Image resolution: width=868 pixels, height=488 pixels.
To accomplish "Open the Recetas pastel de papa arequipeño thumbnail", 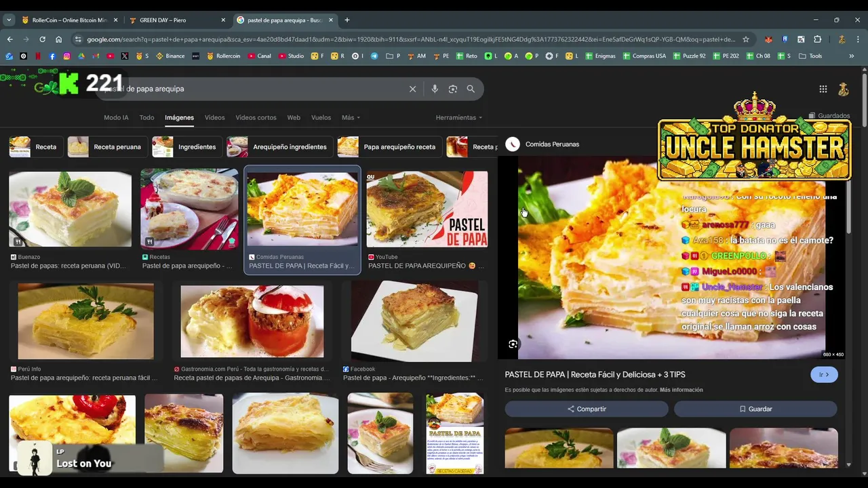I will coord(189,209).
